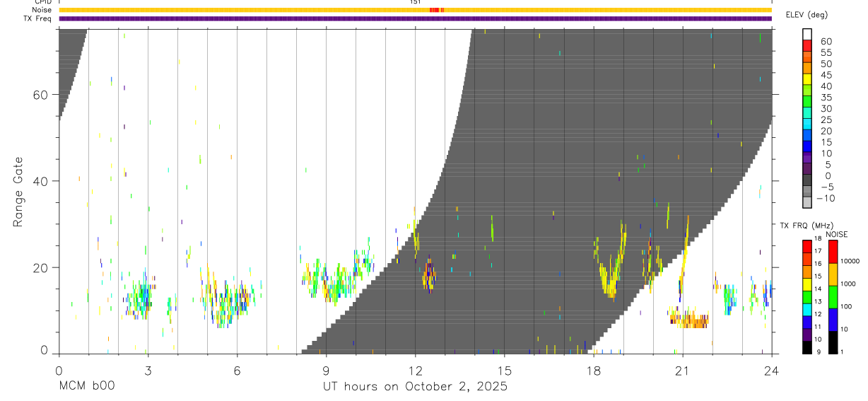This screenshot has height=401, width=868.
Task: Click the red 55–60 degree ELEV swatch
Action: point(807,46)
